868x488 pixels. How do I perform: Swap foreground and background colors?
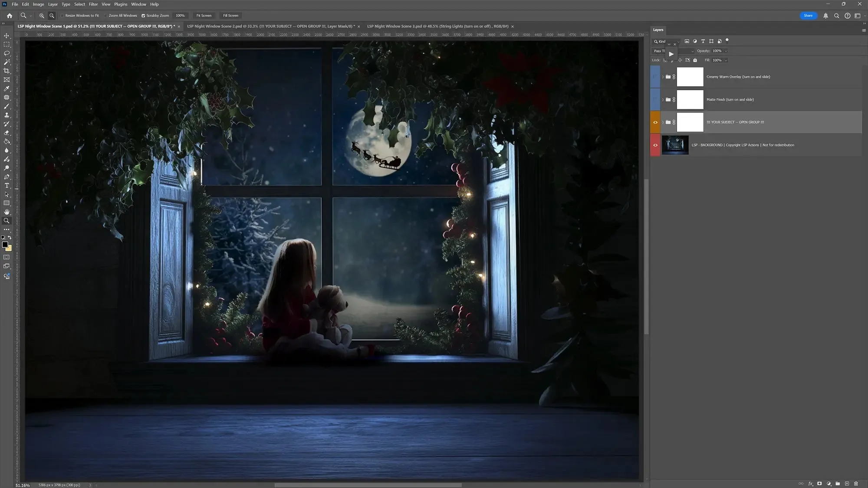pyautogui.click(x=10, y=238)
